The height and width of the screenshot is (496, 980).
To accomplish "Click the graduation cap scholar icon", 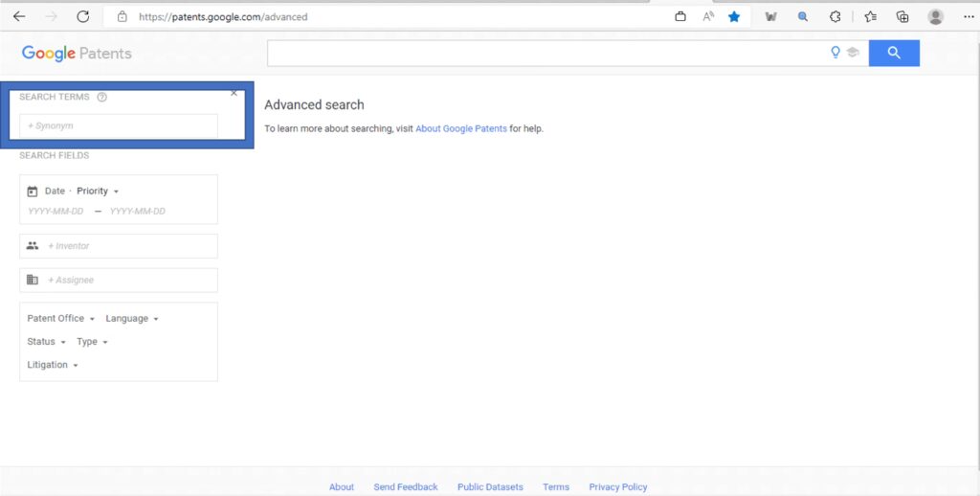I will pos(852,54).
